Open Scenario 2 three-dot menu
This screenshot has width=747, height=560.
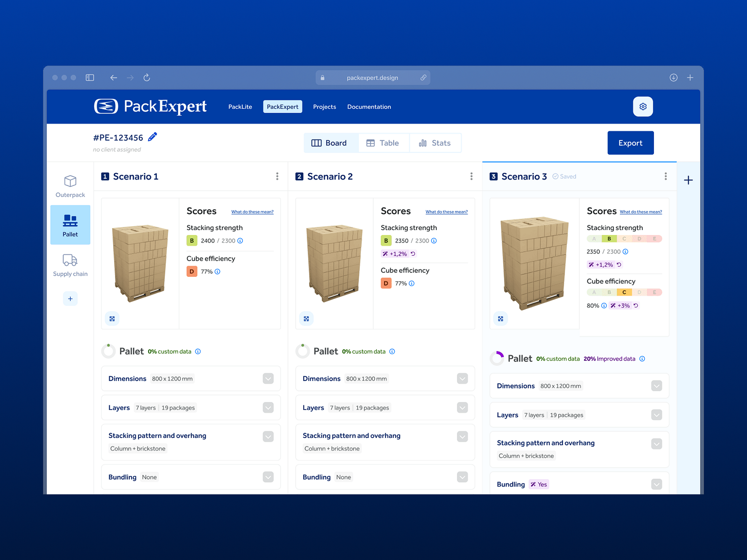[471, 177]
